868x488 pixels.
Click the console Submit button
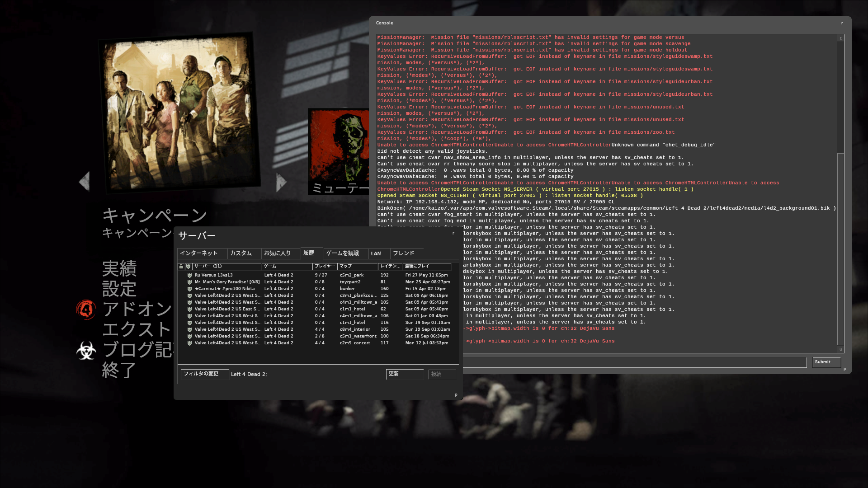(x=826, y=362)
